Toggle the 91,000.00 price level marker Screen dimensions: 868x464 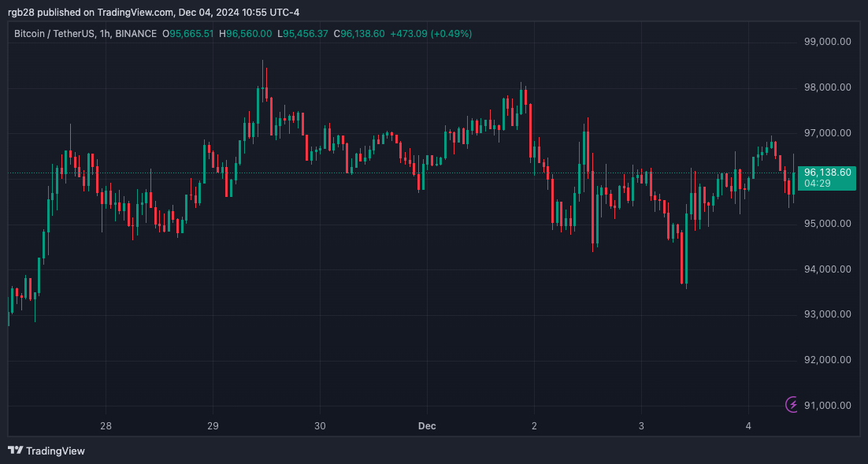click(828, 405)
